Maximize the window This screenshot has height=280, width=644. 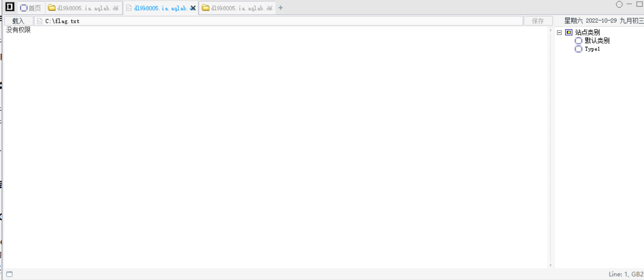pyautogui.click(x=640, y=4)
